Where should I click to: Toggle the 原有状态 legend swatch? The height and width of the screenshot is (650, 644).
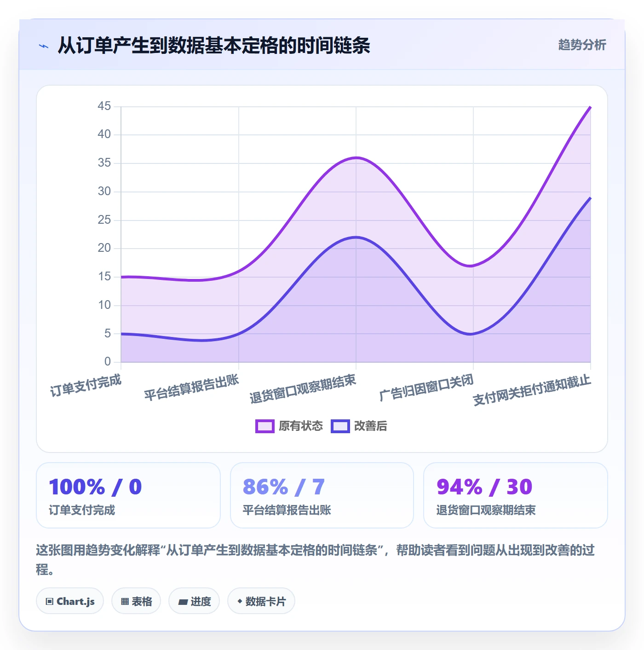(265, 426)
